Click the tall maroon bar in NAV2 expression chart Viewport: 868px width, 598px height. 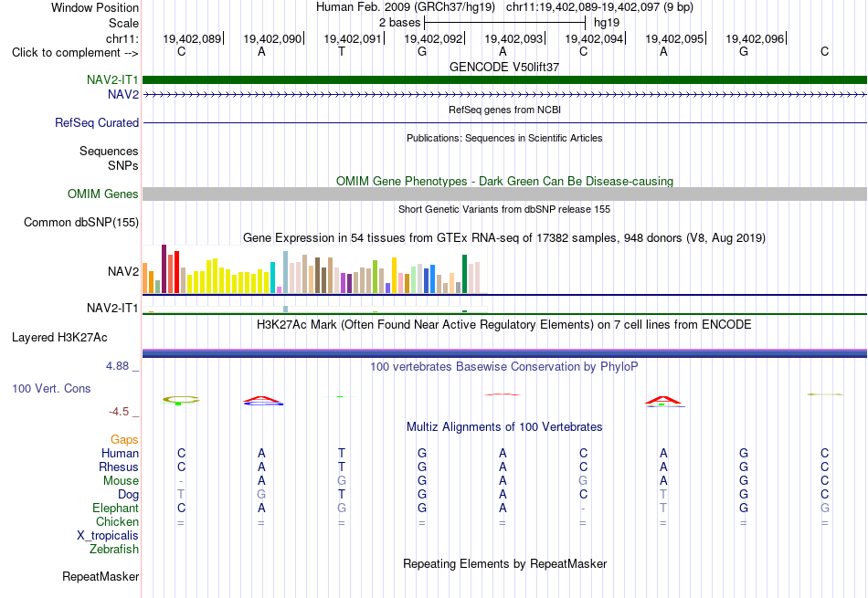tap(164, 268)
